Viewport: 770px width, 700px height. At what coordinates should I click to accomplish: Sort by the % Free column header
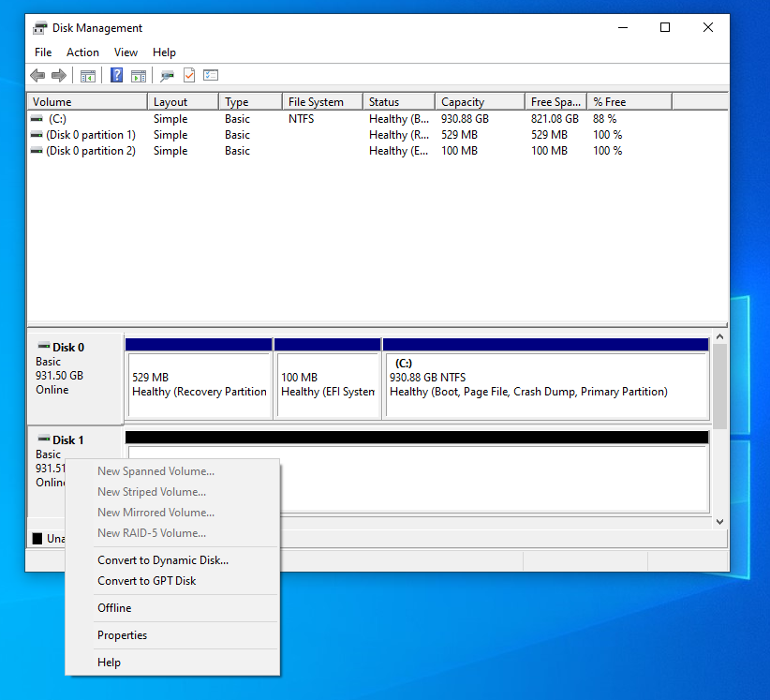(x=629, y=102)
